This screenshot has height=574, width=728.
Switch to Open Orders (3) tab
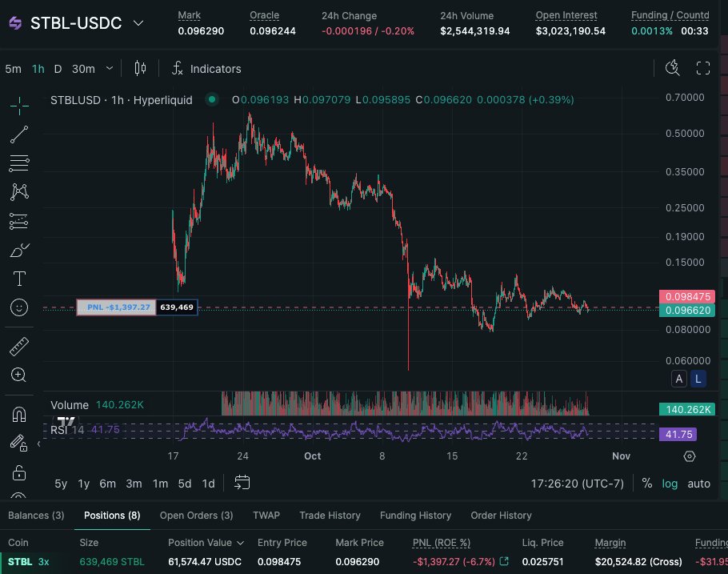tap(196, 515)
